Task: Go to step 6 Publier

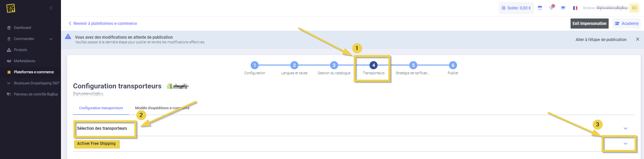Action: (x=453, y=65)
